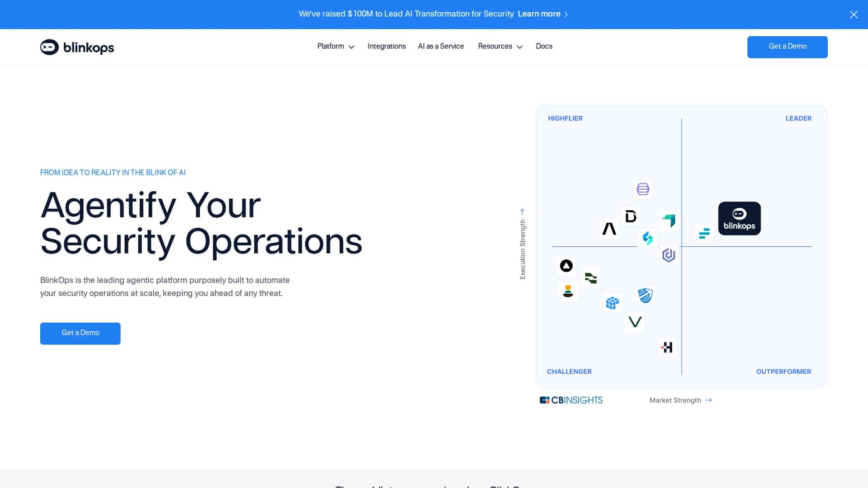Click the purple shield logo in chart
Image resolution: width=868 pixels, height=488 pixels.
[x=669, y=255]
